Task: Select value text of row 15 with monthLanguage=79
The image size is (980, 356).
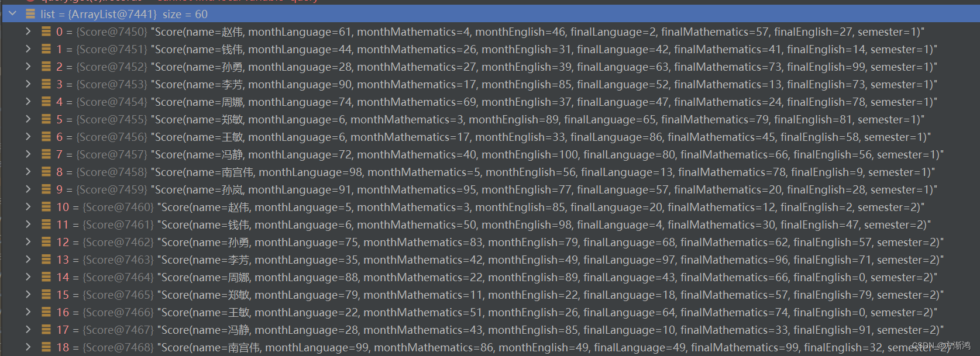Action: click(x=551, y=295)
